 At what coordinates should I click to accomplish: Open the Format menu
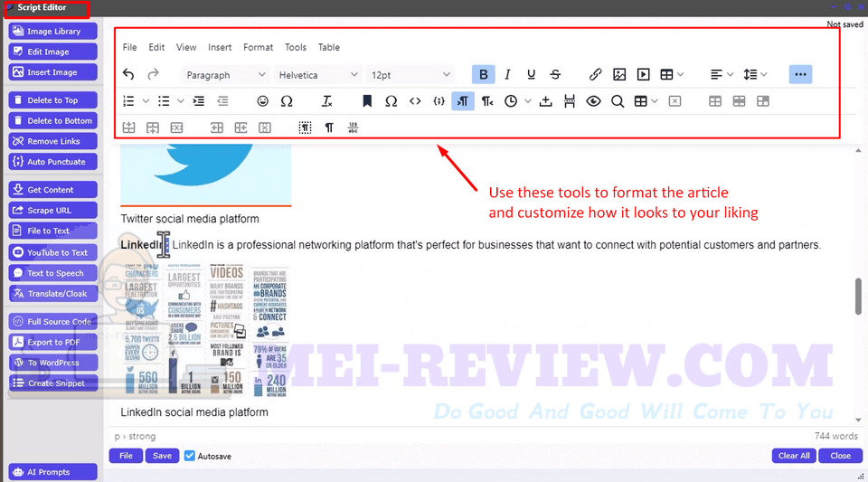258,48
